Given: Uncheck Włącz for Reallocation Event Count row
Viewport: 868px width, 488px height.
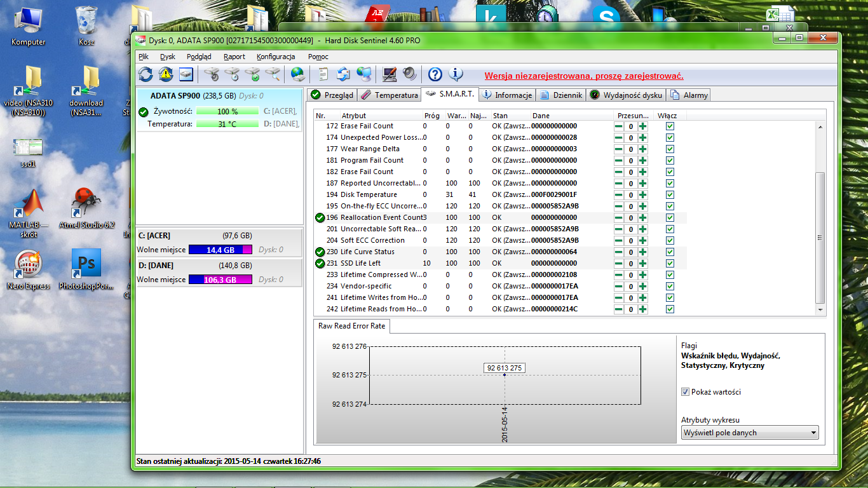Looking at the screenshot, I should pos(670,217).
